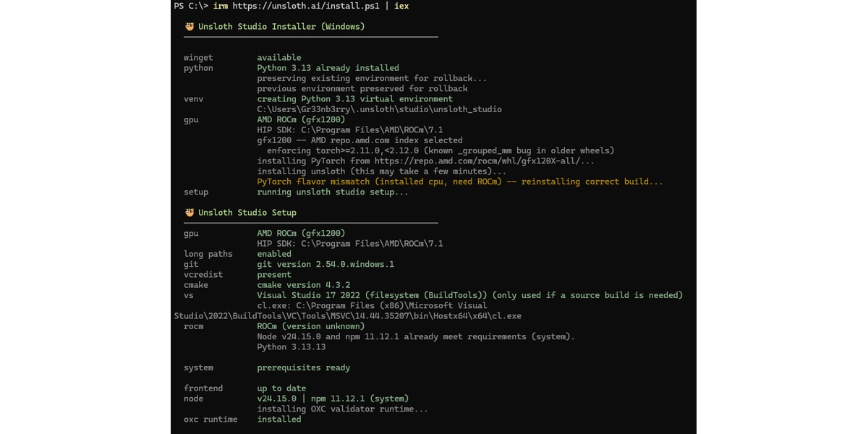Click the unsloth_studio venv folder path
The image size is (868, 434).
(x=380, y=109)
